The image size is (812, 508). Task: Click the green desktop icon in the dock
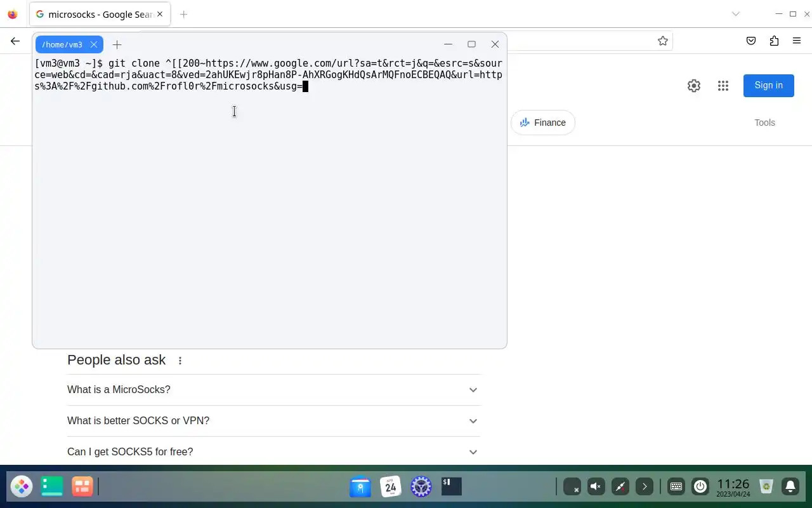52,487
